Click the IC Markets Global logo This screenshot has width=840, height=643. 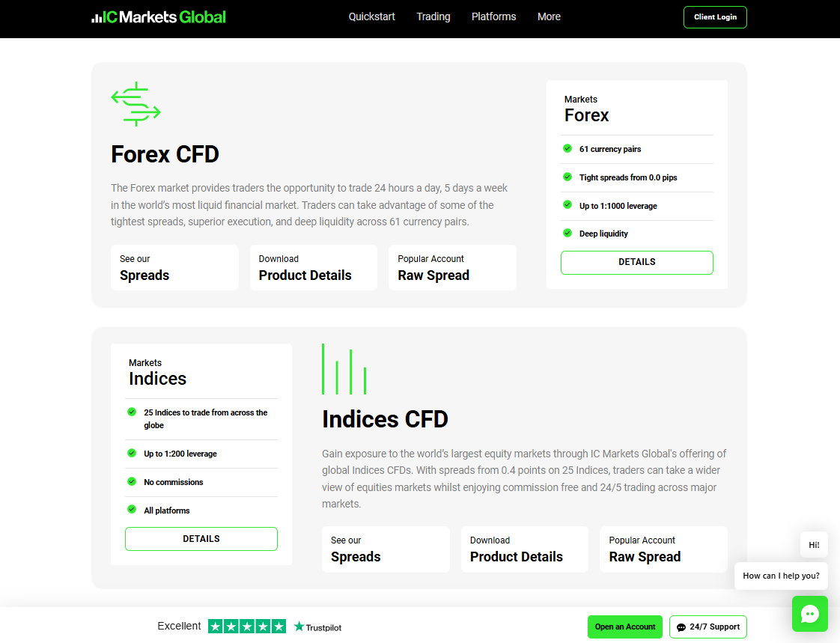(158, 17)
